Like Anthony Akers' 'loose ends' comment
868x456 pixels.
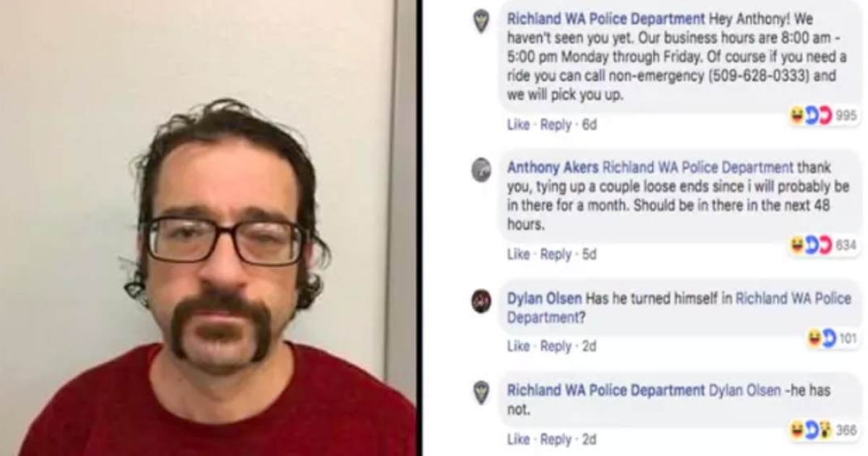(518, 254)
